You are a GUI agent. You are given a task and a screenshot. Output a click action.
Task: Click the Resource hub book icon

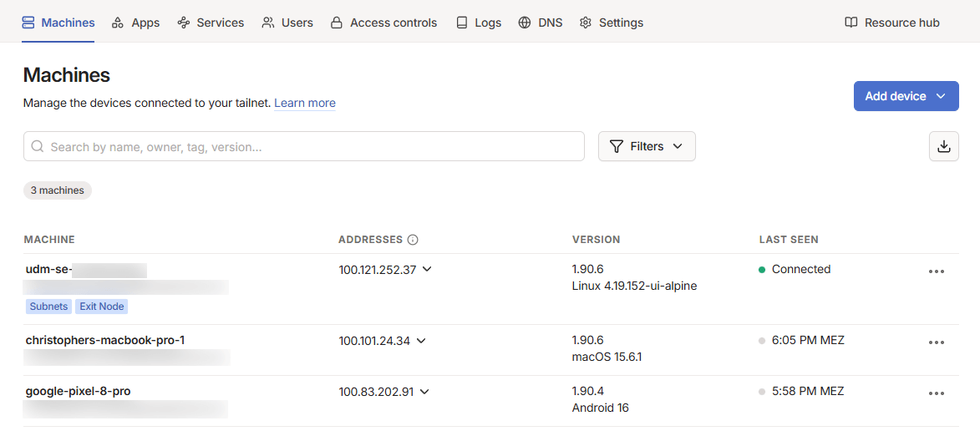[x=851, y=23]
